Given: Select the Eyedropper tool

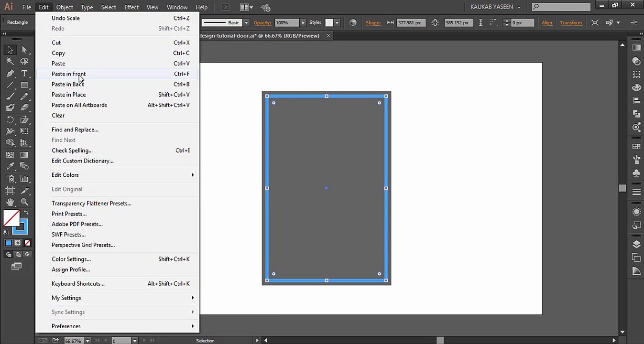Looking at the screenshot, I should (x=10, y=166).
